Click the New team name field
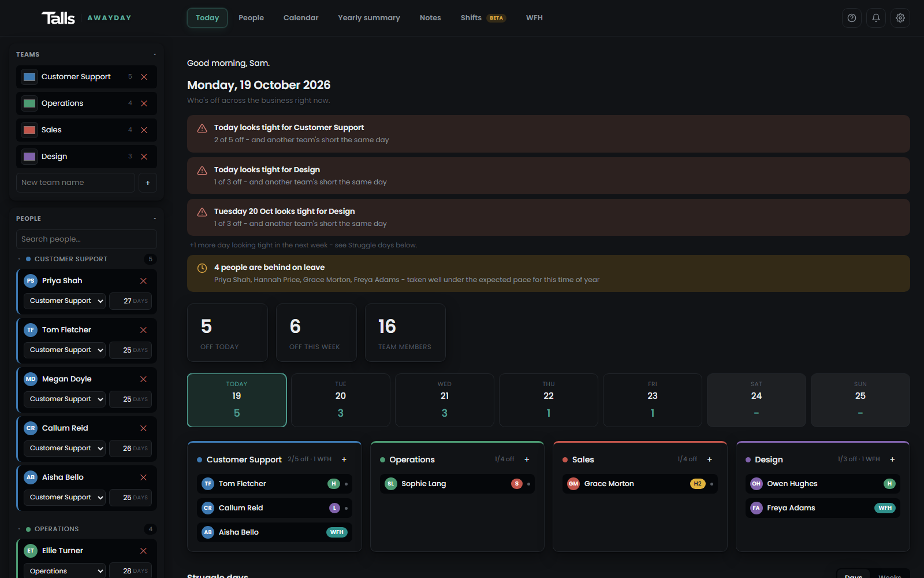This screenshot has width=924, height=578. (x=76, y=183)
